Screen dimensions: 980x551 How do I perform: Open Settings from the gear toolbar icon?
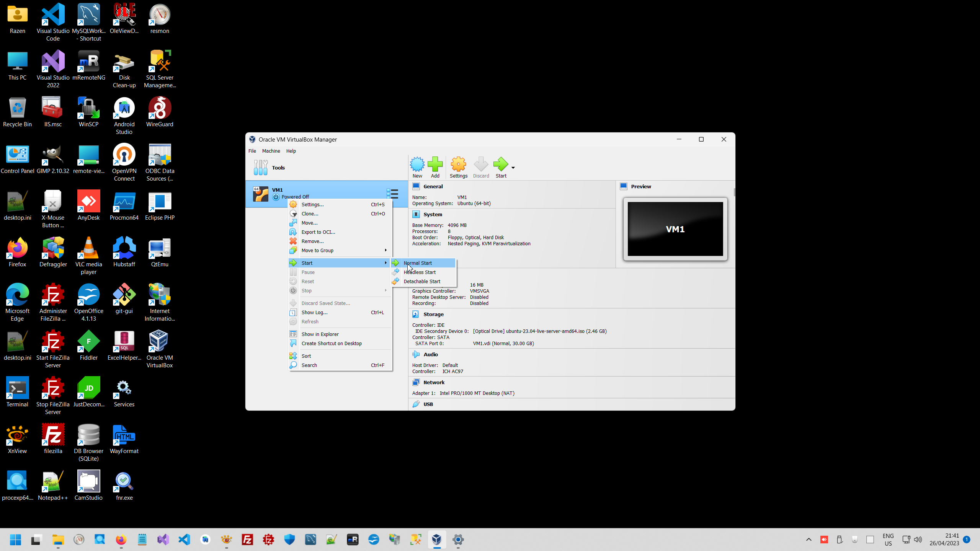click(458, 165)
